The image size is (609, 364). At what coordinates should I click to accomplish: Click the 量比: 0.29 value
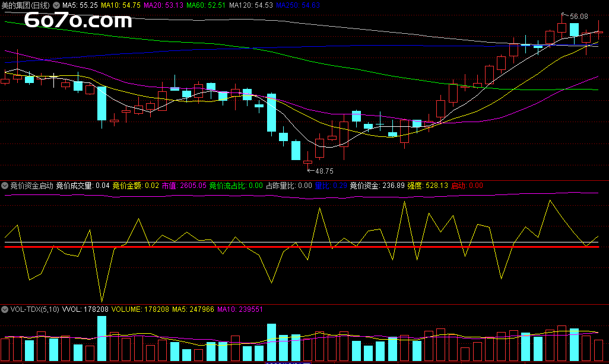331,186
